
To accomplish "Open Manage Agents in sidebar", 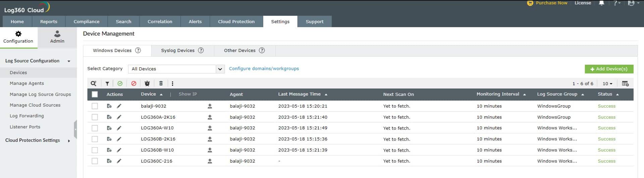I will (27, 83).
